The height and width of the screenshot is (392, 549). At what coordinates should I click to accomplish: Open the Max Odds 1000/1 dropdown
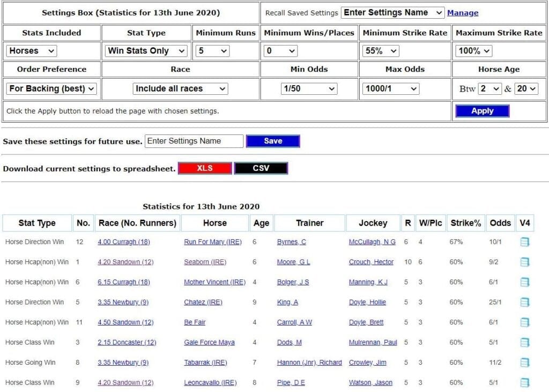click(x=391, y=88)
